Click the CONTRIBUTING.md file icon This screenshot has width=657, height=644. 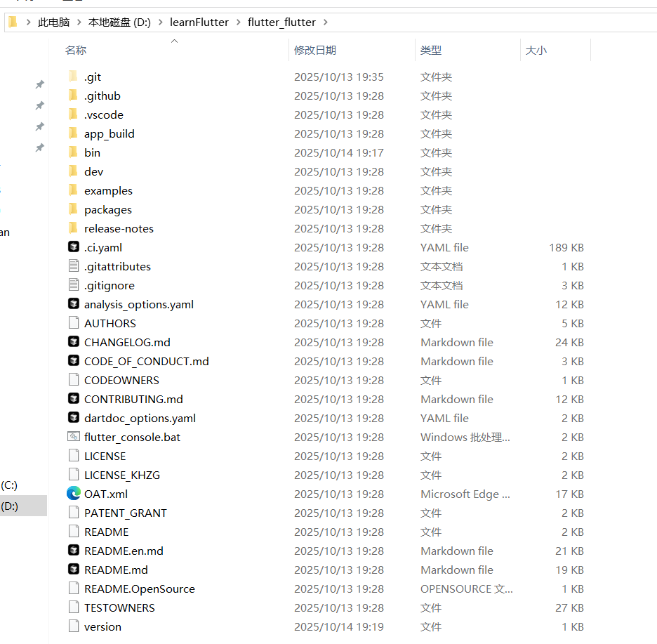(73, 398)
